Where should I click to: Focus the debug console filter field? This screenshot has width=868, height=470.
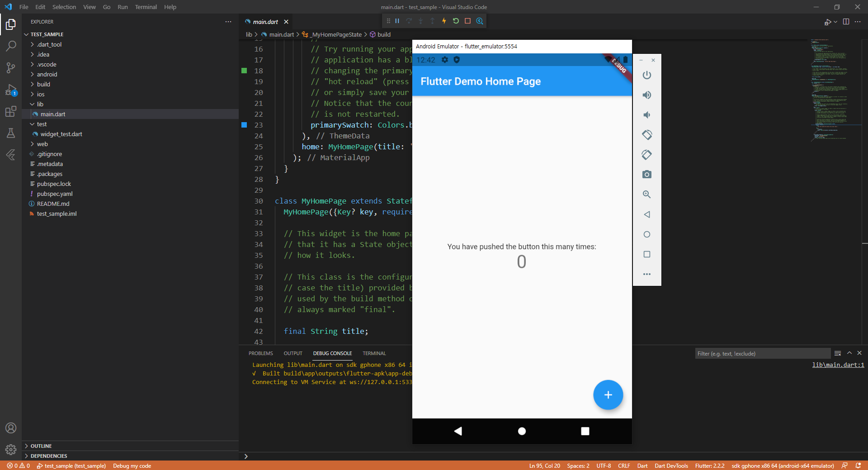click(763, 353)
